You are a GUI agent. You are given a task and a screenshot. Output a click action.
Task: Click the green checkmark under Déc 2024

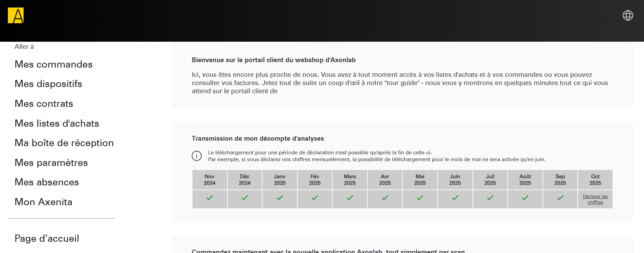[245, 198]
